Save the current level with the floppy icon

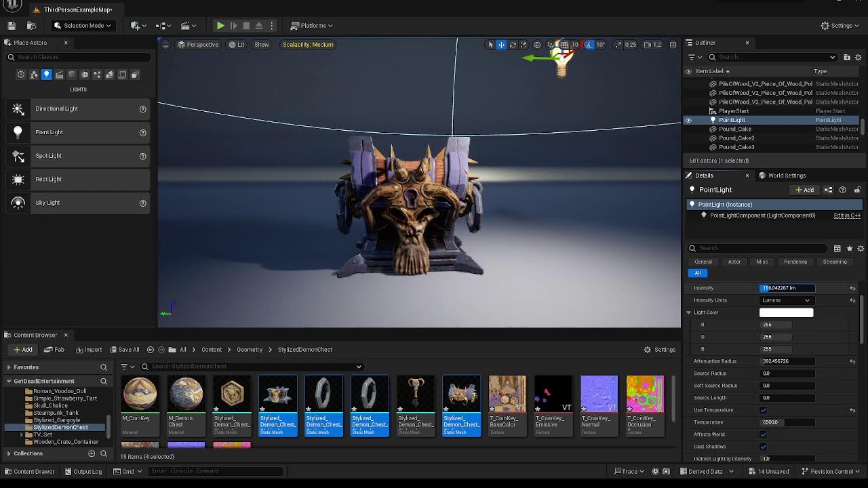click(x=12, y=26)
